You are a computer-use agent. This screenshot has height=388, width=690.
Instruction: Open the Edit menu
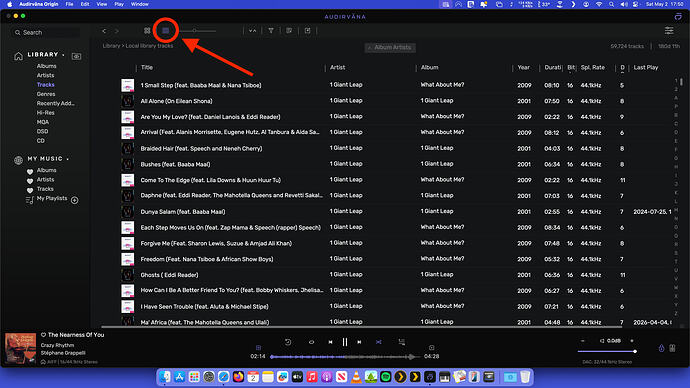85,4
